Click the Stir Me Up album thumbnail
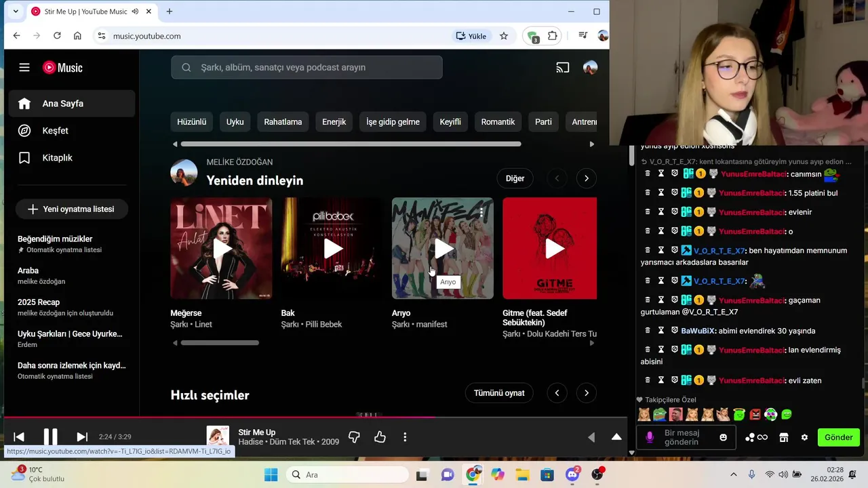Viewport: 868px width, 488px height. [x=218, y=437]
